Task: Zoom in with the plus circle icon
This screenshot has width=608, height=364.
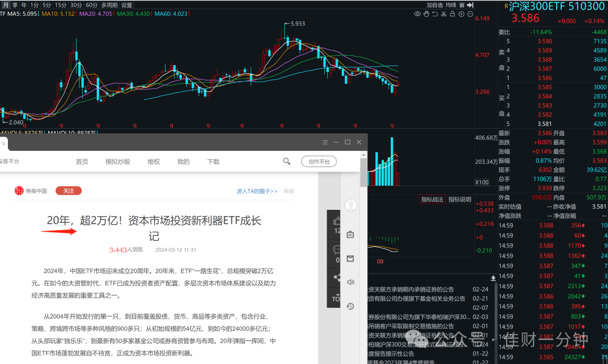Action: [x=462, y=14]
